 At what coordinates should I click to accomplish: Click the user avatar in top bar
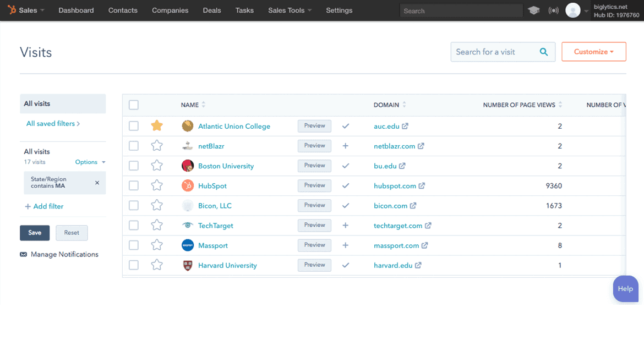[x=572, y=10]
